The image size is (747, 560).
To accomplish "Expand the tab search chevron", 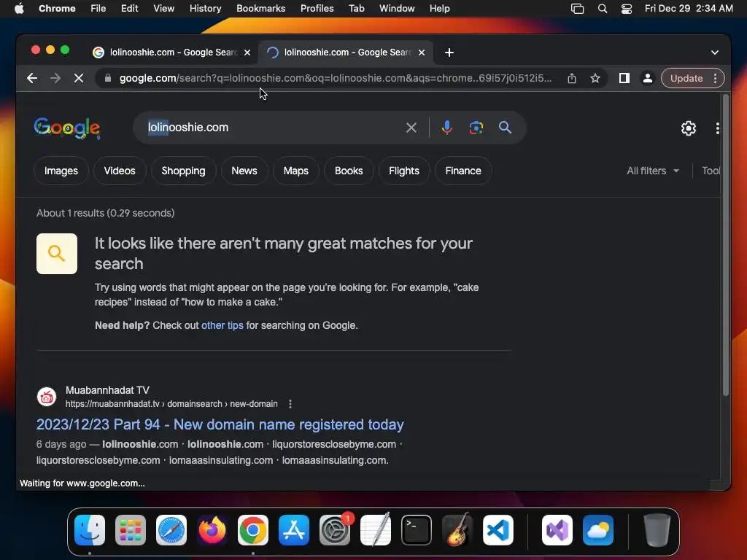I will click(715, 52).
